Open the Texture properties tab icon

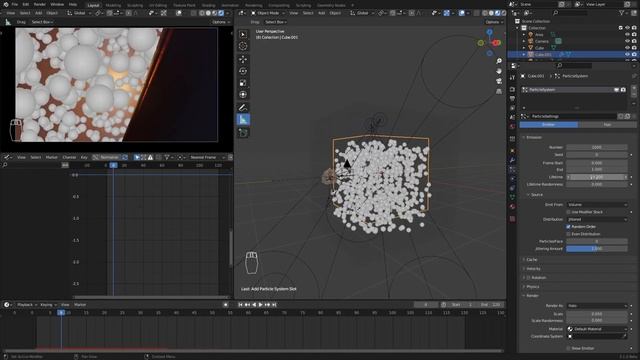(x=513, y=219)
